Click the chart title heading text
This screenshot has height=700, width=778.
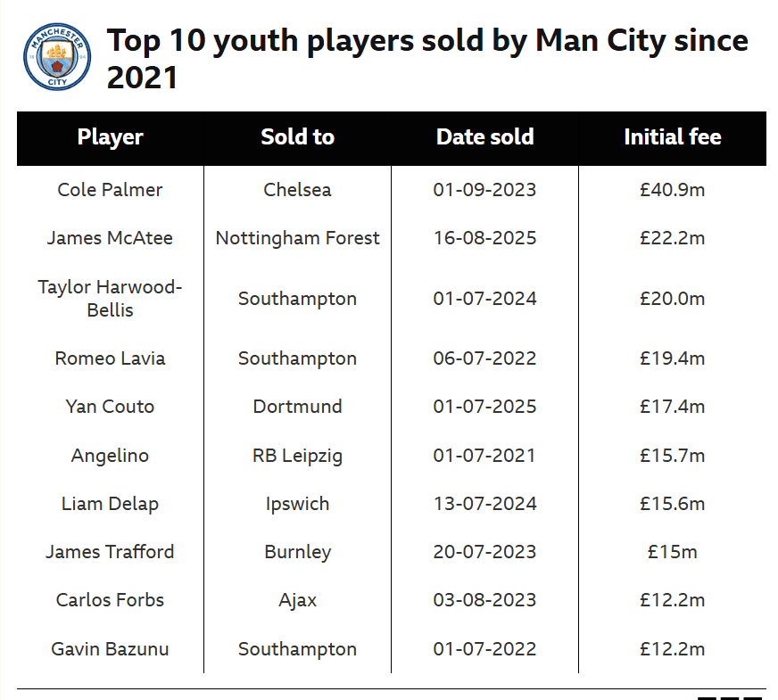(x=427, y=59)
